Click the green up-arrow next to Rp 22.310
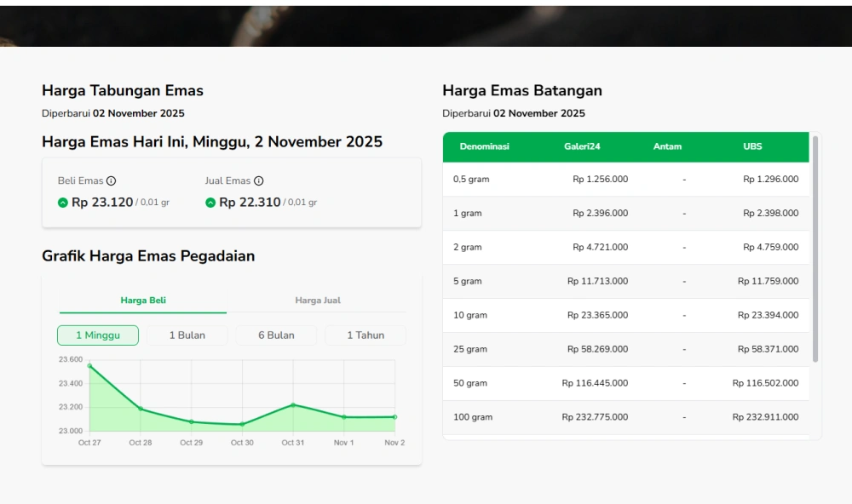 pos(210,202)
